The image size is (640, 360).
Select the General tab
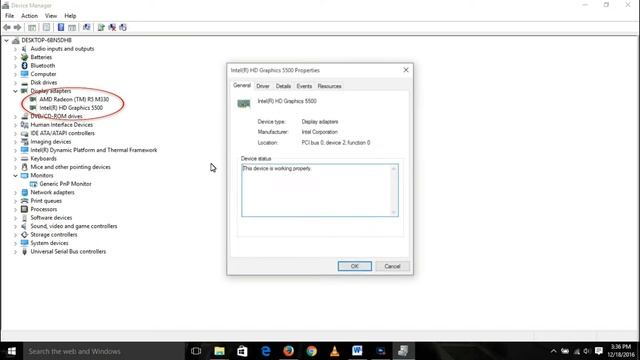point(242,85)
